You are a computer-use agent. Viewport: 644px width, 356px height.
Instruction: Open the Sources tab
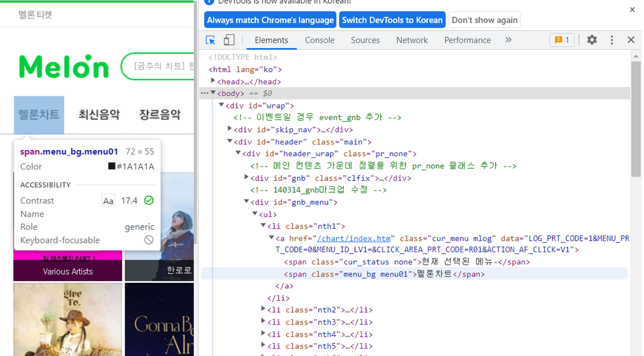[x=365, y=40]
